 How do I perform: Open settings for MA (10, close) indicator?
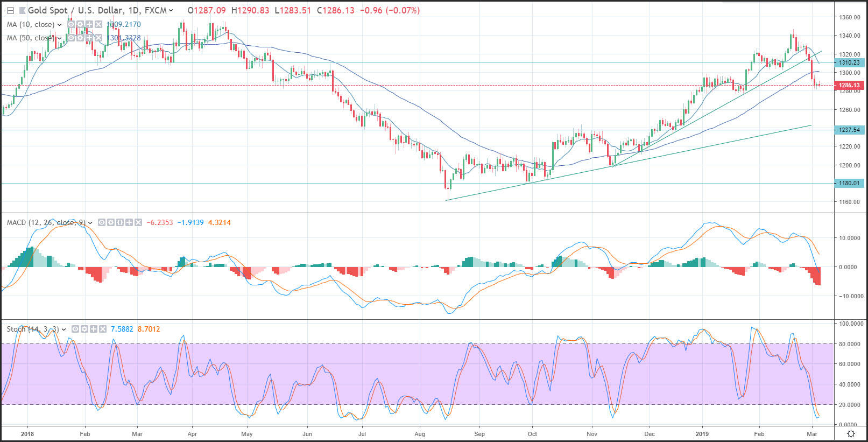(x=80, y=24)
